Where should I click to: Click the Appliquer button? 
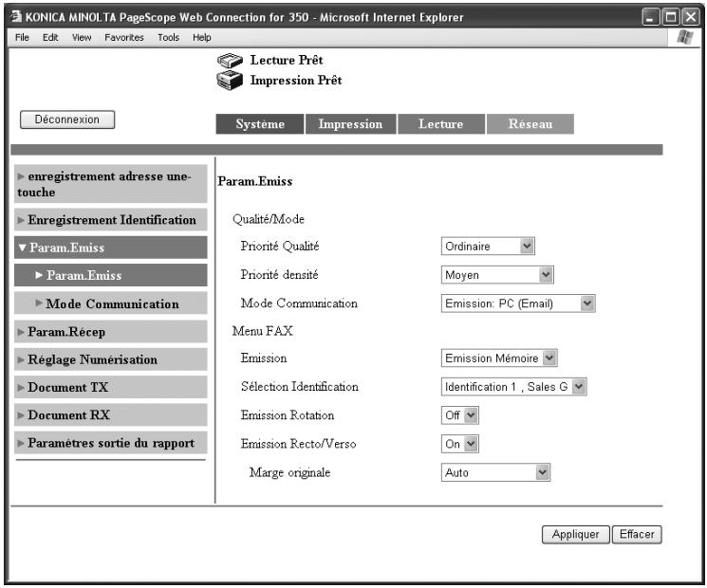[x=575, y=534]
